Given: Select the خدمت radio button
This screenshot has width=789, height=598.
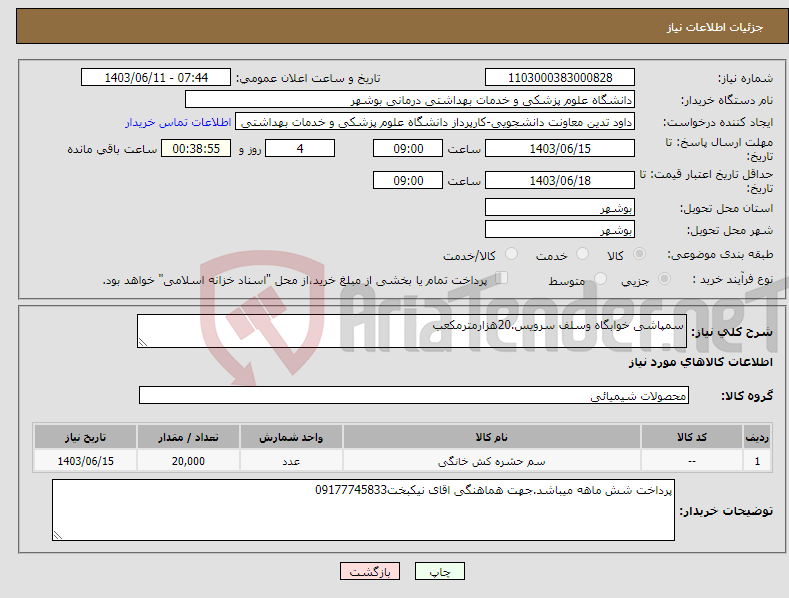Looking at the screenshot, I should pyautogui.click(x=582, y=254).
